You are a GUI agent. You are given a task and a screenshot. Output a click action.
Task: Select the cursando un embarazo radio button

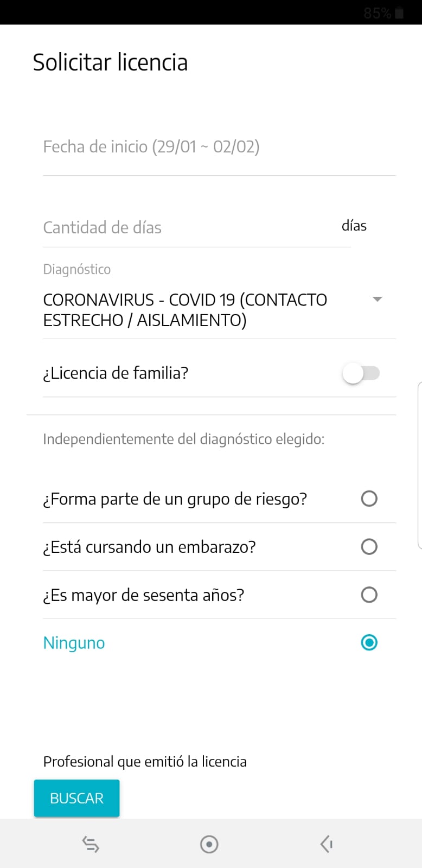[369, 546]
